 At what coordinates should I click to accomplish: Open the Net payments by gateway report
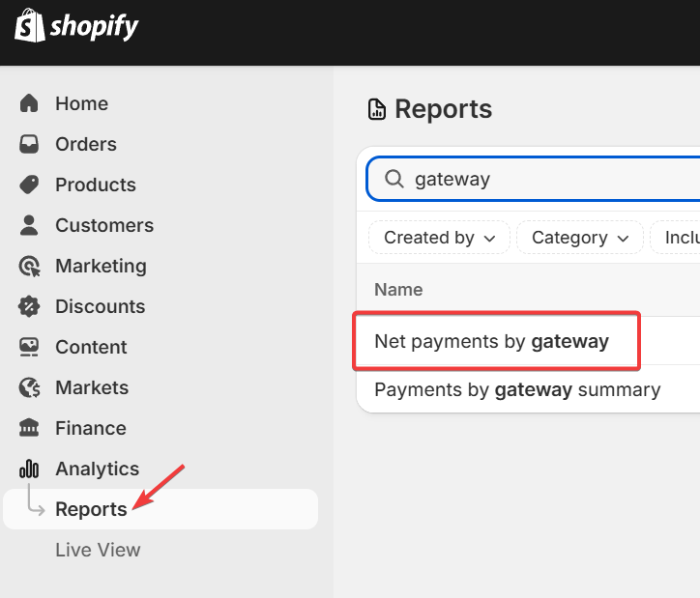tap(491, 341)
